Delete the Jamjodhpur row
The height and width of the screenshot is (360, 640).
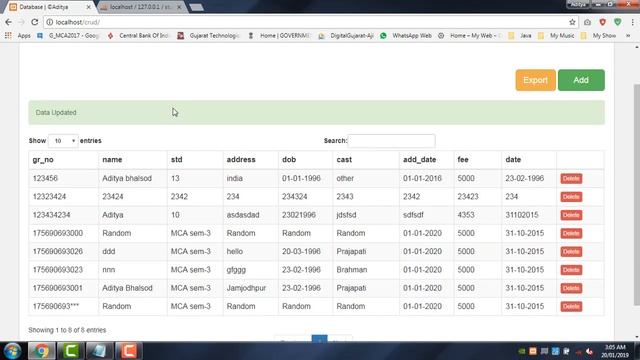coord(571,288)
